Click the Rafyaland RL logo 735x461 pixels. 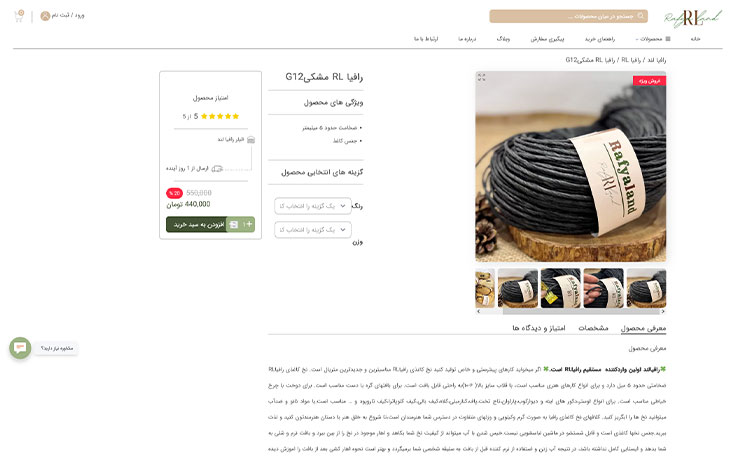click(692, 19)
